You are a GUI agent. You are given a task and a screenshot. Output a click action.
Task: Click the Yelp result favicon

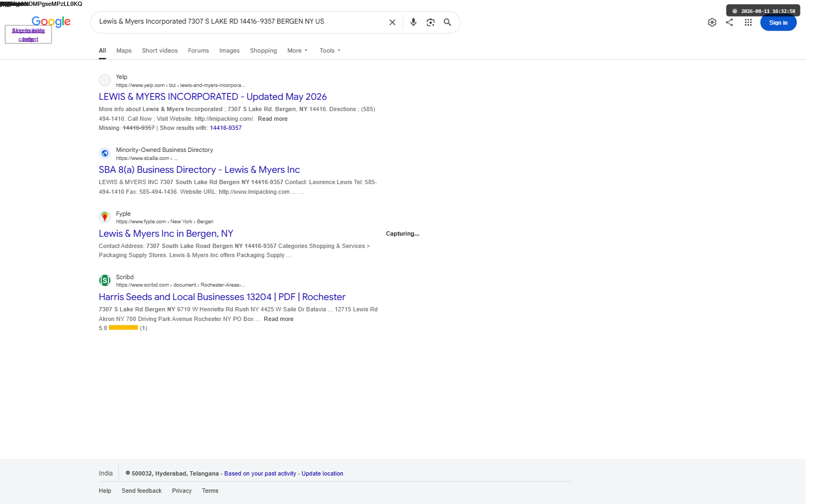(x=105, y=80)
